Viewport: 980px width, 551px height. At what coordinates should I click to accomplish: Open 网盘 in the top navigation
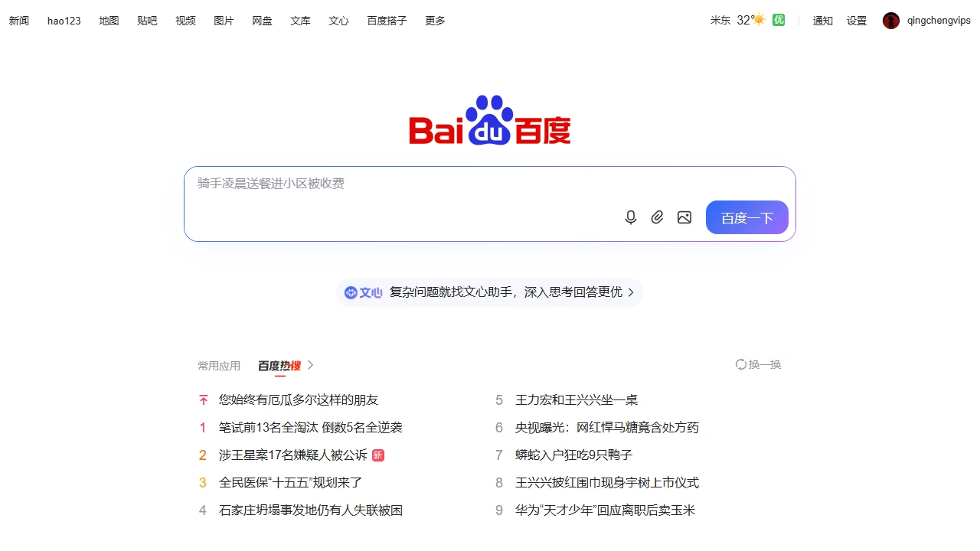click(262, 21)
